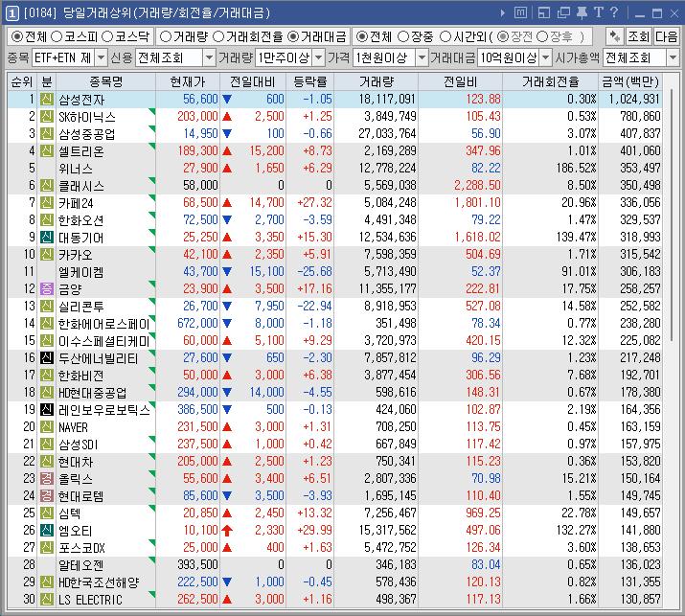Open the 가격 1천원이상 dropdown
This screenshot has width=685, height=616.
[x=422, y=57]
